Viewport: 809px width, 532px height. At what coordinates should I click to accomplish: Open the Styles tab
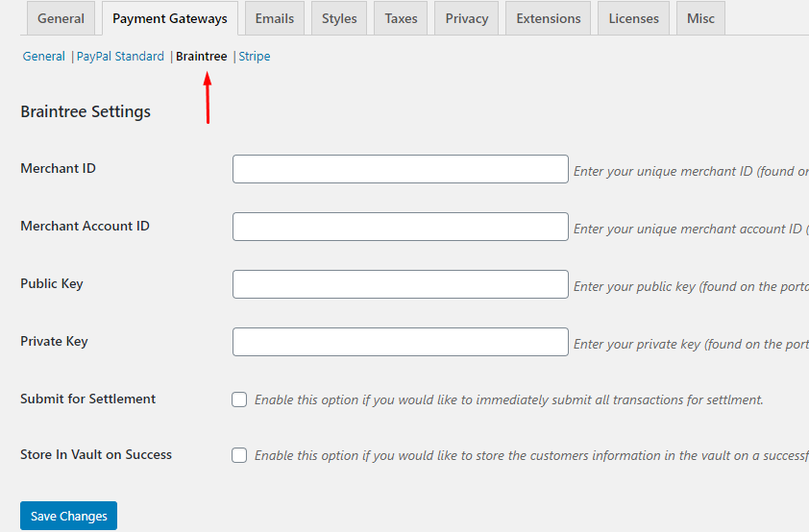339,18
